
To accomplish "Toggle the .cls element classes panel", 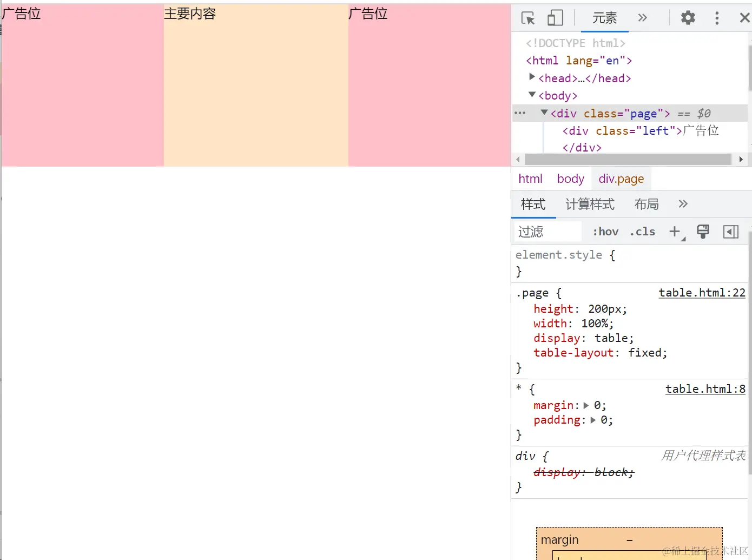I will 642,232.
